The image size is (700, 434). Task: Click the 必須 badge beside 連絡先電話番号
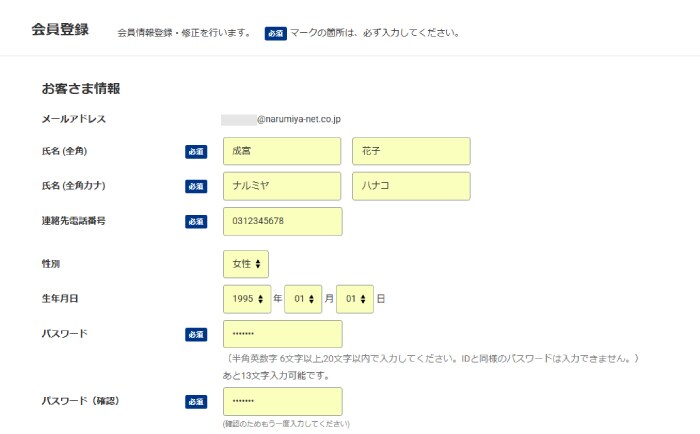click(x=196, y=221)
